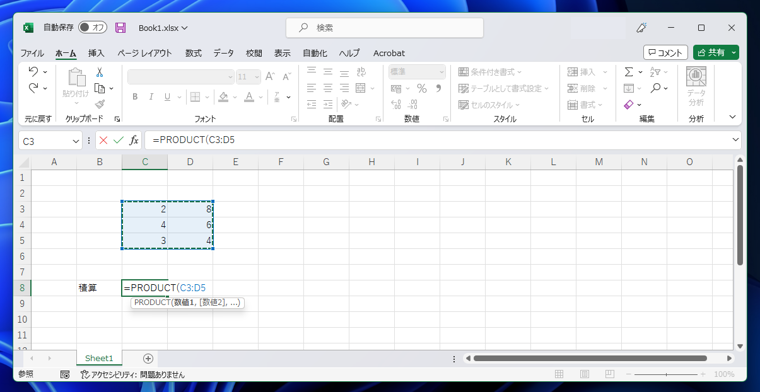Click the Fill Color bucket swatch
Image resolution: width=760 pixels, height=392 pixels.
pyautogui.click(x=223, y=97)
